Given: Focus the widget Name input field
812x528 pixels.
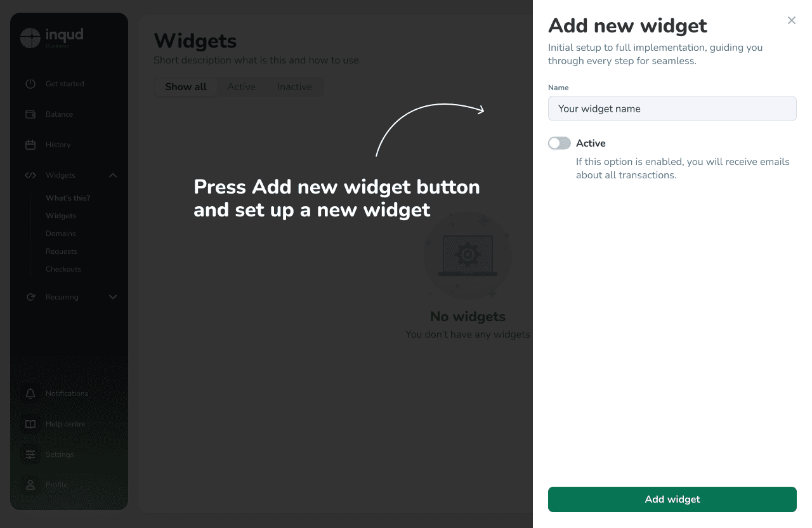Looking at the screenshot, I should (672, 109).
